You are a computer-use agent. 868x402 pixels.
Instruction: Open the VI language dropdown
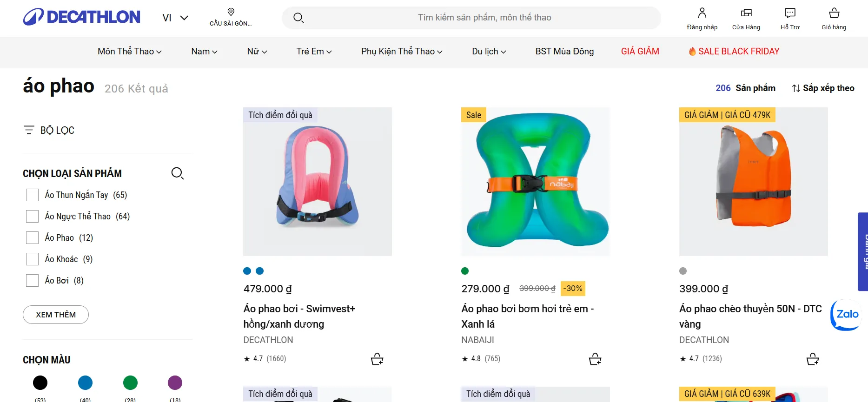pos(174,17)
